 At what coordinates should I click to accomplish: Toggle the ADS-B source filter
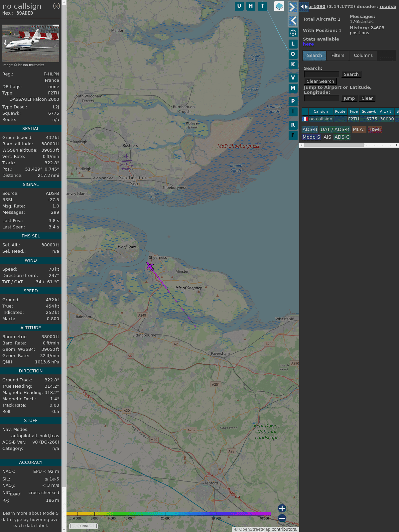pos(310,129)
